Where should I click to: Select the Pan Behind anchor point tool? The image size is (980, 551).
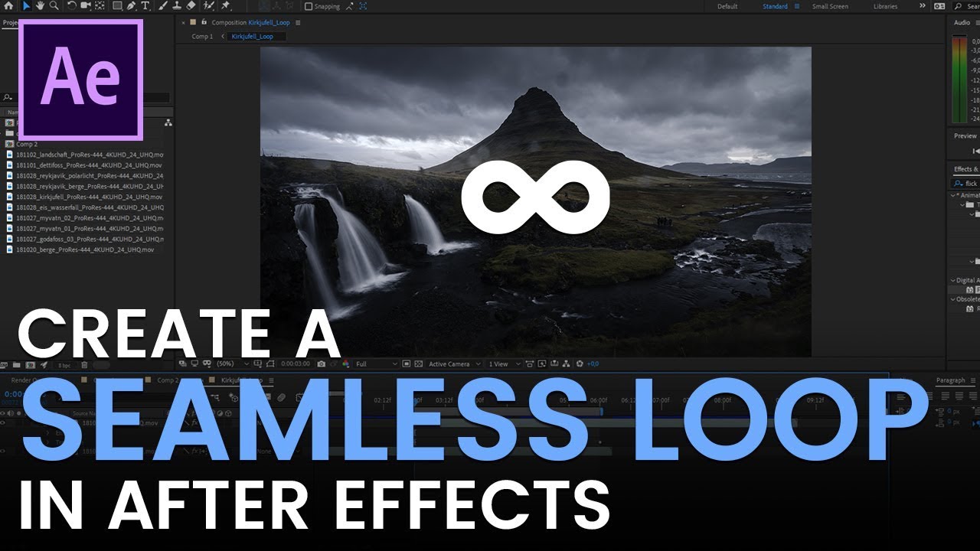(100, 6)
